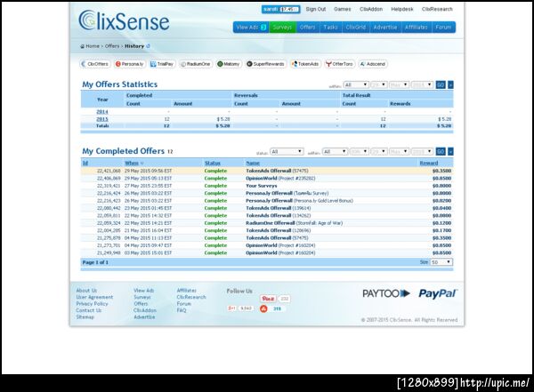Open the completed offers status dropdown
The image size is (534, 392).
tap(287, 151)
